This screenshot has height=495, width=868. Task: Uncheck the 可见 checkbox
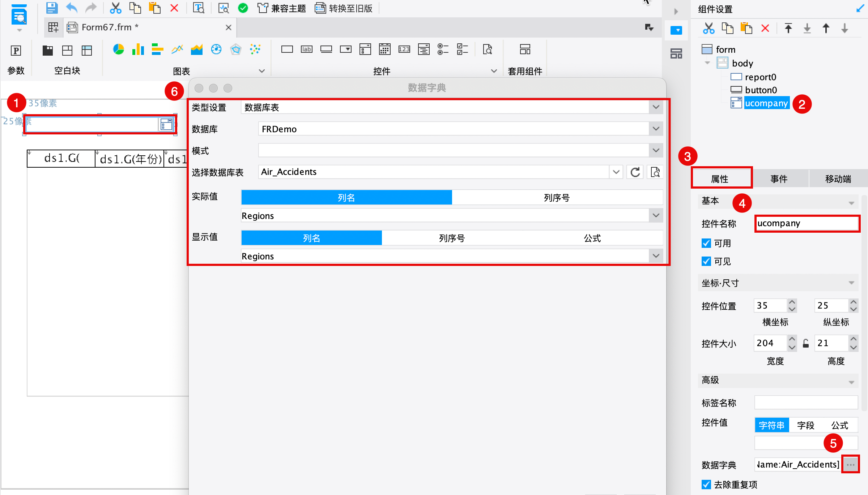tap(706, 261)
